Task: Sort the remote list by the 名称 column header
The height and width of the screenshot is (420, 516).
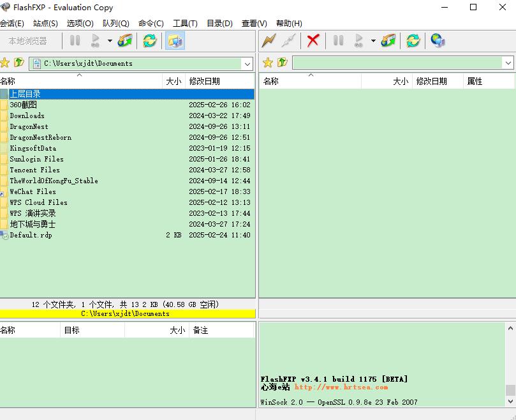Action: click(311, 81)
